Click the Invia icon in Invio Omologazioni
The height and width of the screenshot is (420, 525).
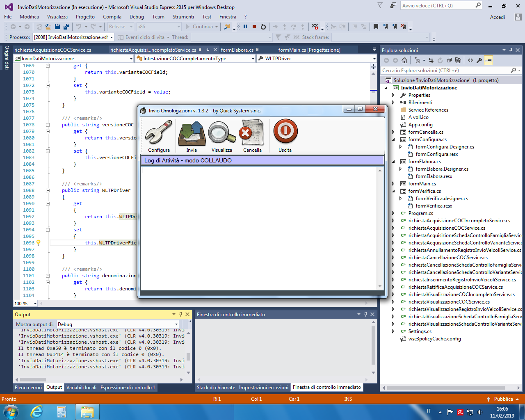coord(192,133)
